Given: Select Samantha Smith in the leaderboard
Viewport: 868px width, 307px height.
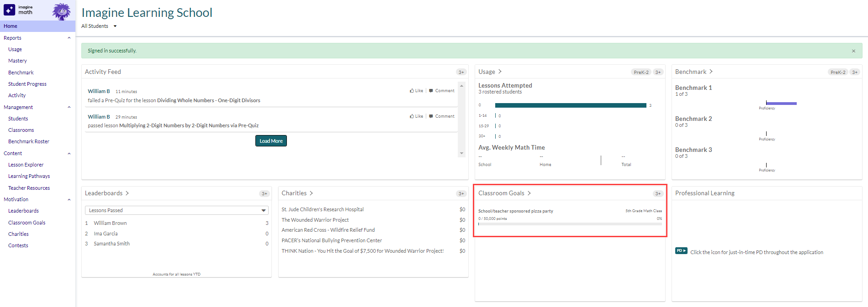Looking at the screenshot, I should pos(111,244).
